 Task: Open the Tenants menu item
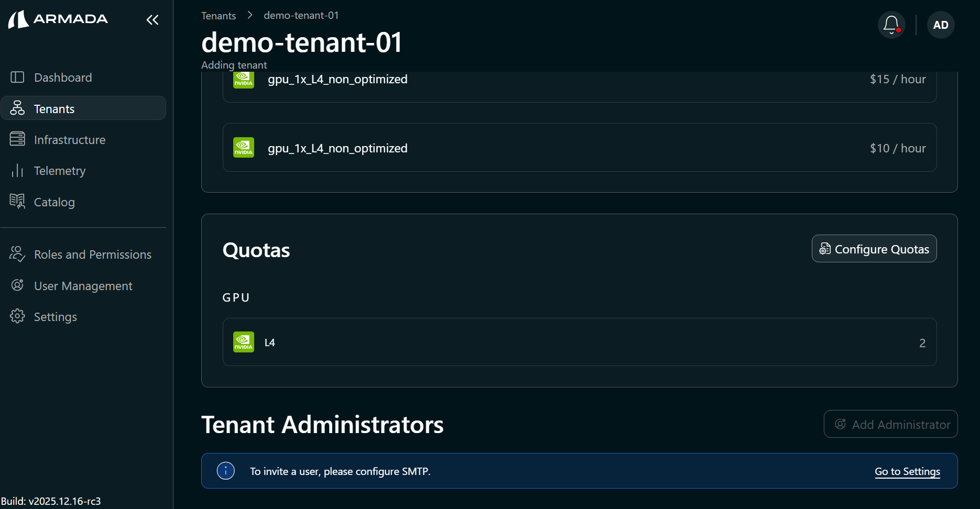coord(55,109)
